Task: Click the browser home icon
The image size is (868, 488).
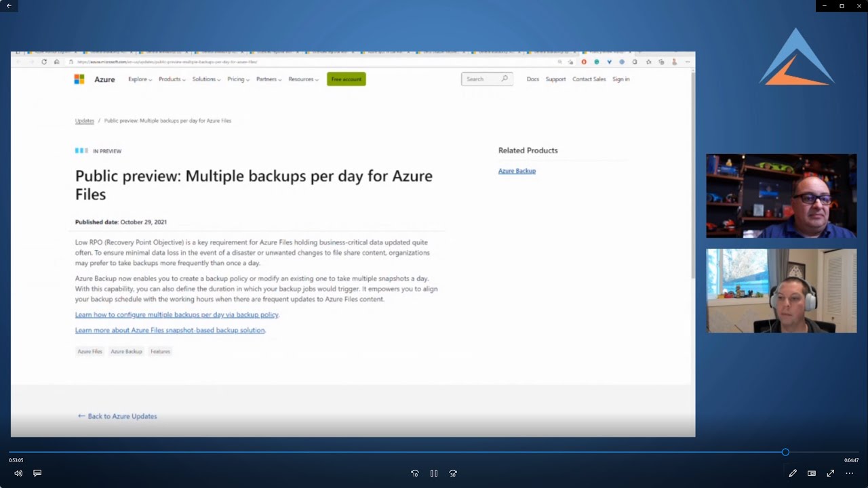Action: tap(57, 62)
